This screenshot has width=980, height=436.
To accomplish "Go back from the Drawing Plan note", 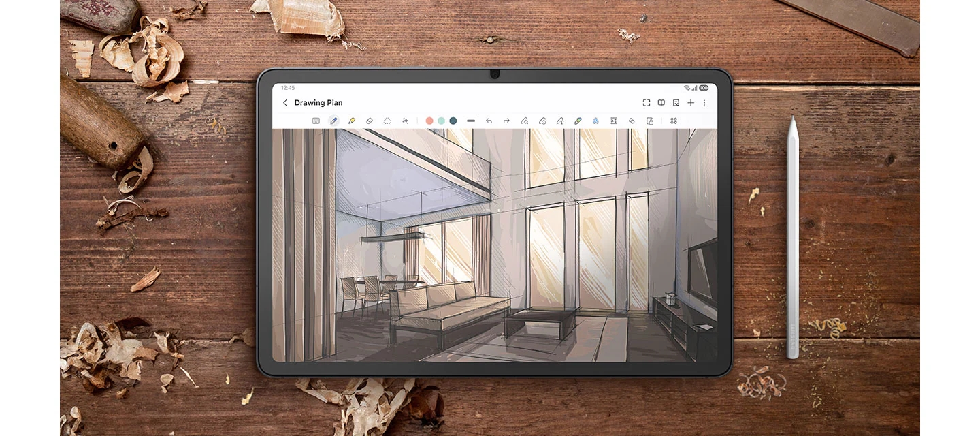I will [x=284, y=102].
